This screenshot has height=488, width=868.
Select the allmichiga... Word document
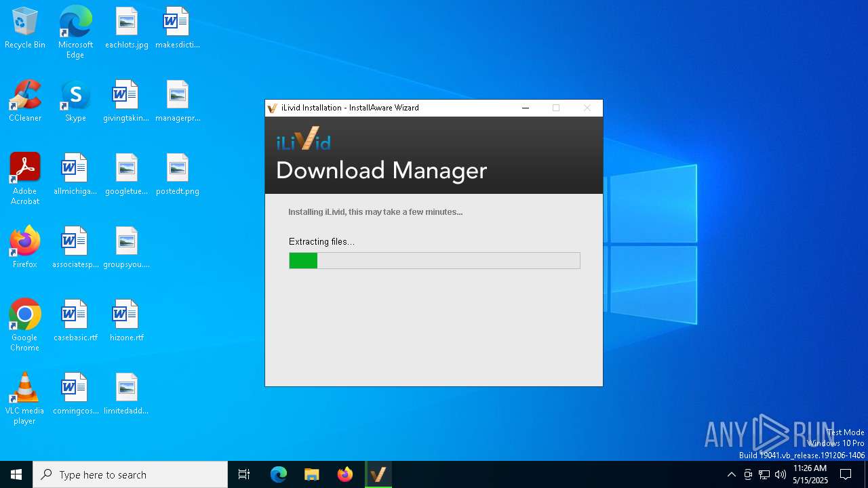click(x=75, y=174)
